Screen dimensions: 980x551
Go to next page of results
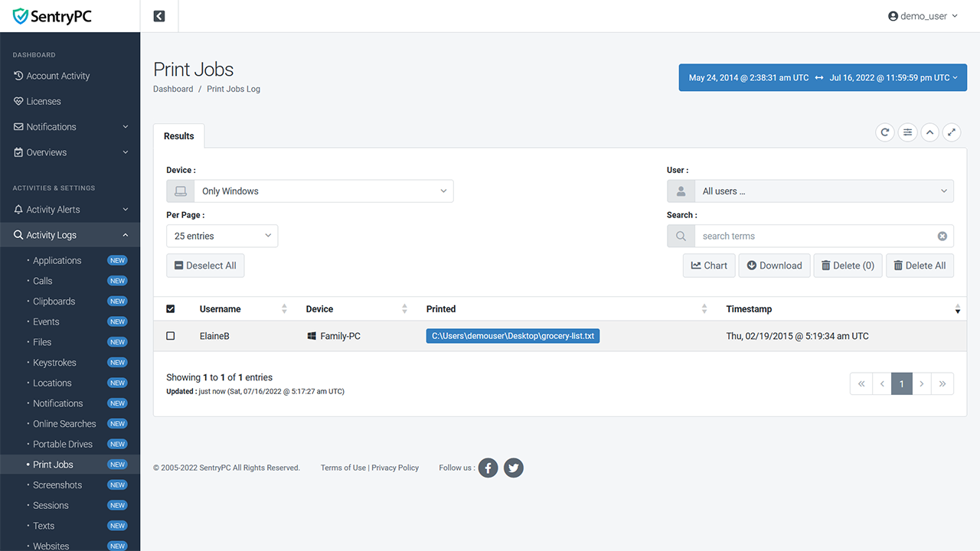pos(923,384)
